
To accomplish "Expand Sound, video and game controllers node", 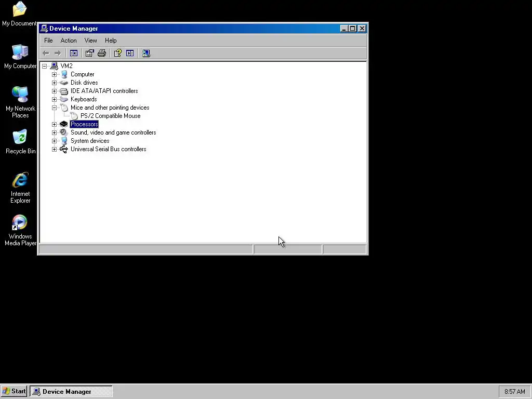I will (x=54, y=132).
